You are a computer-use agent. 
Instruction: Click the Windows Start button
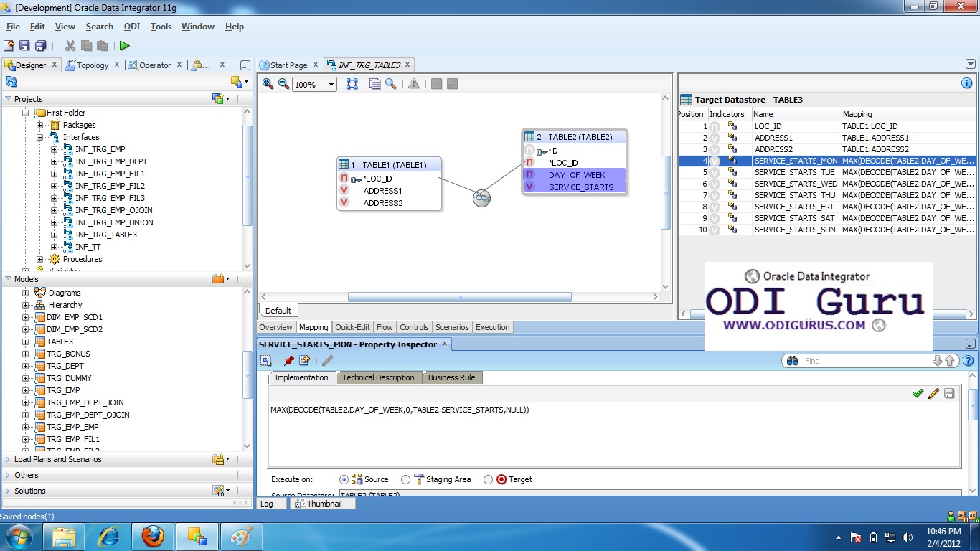coord(19,536)
